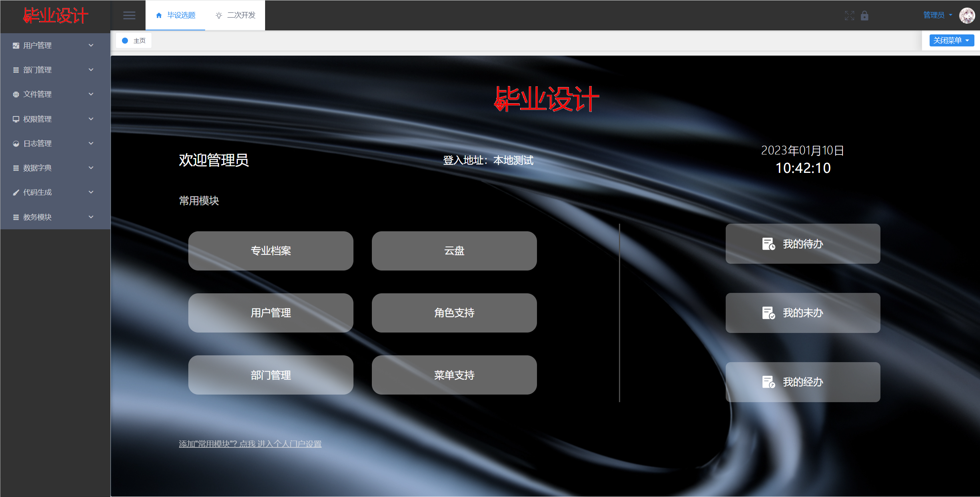
Task: Click the admin avatar picture
Action: tap(967, 16)
